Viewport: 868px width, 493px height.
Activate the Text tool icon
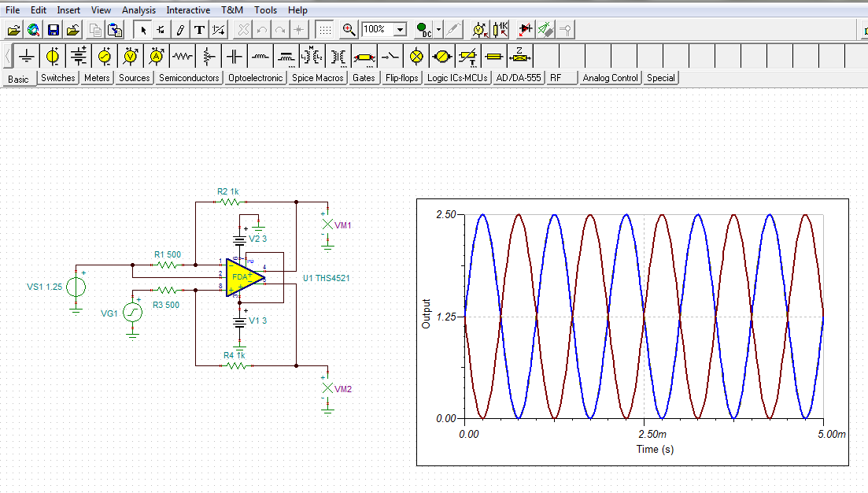pos(200,30)
